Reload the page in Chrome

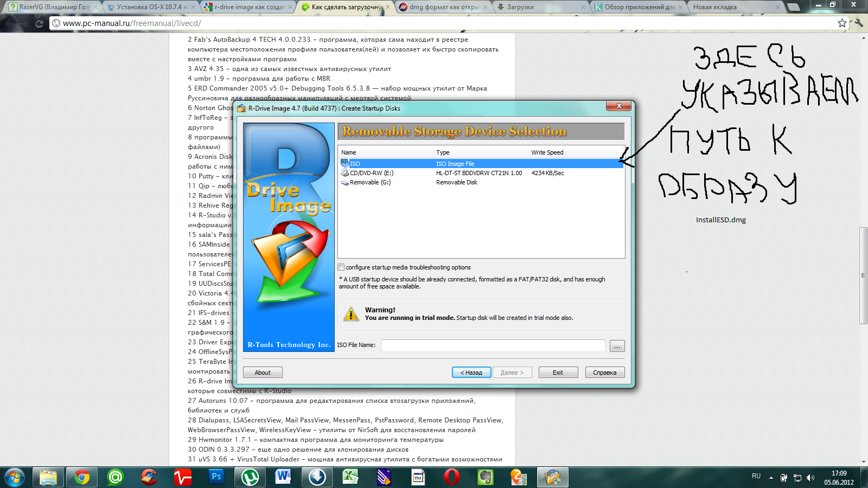[39, 23]
